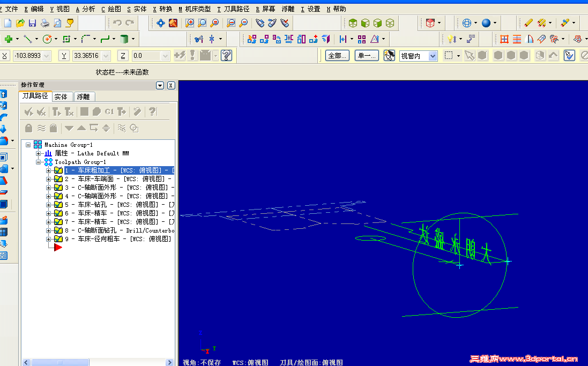
Task: Create a new file with the blank page icon
Action: pyautogui.click(x=8, y=23)
